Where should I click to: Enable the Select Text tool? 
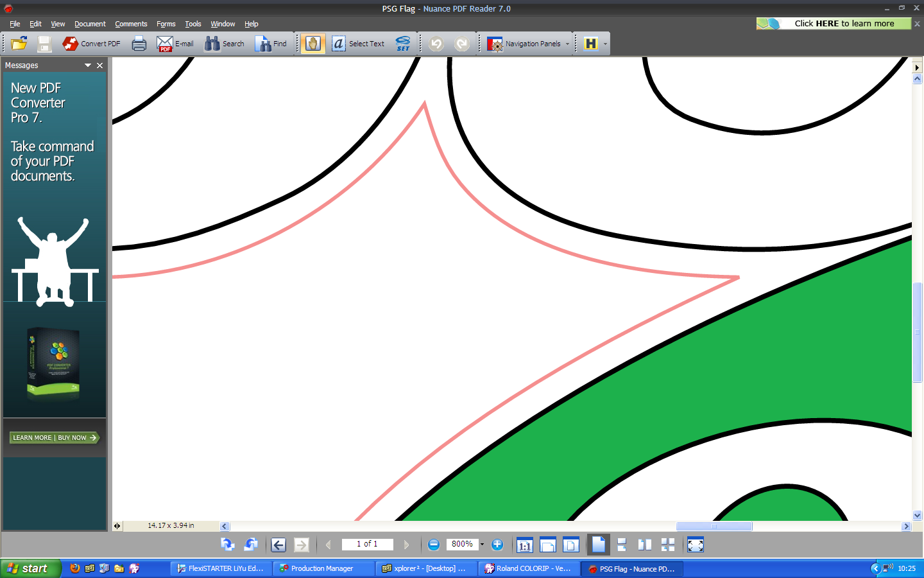[358, 44]
